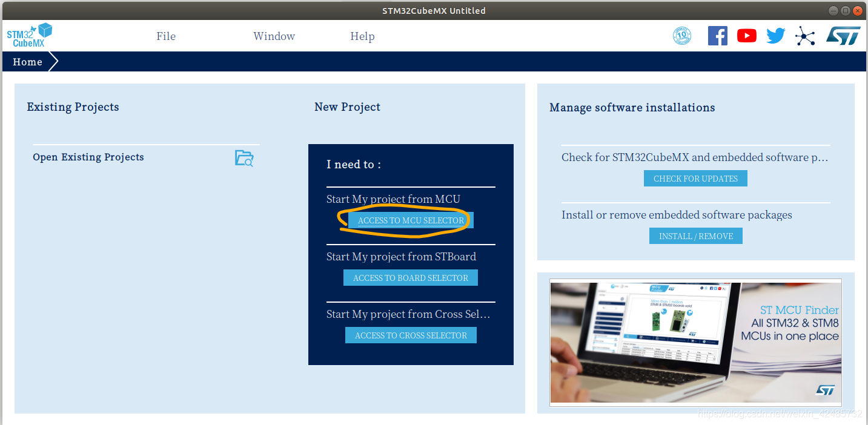Click the 'Start My project from Cross Sel…' text

pos(408,314)
